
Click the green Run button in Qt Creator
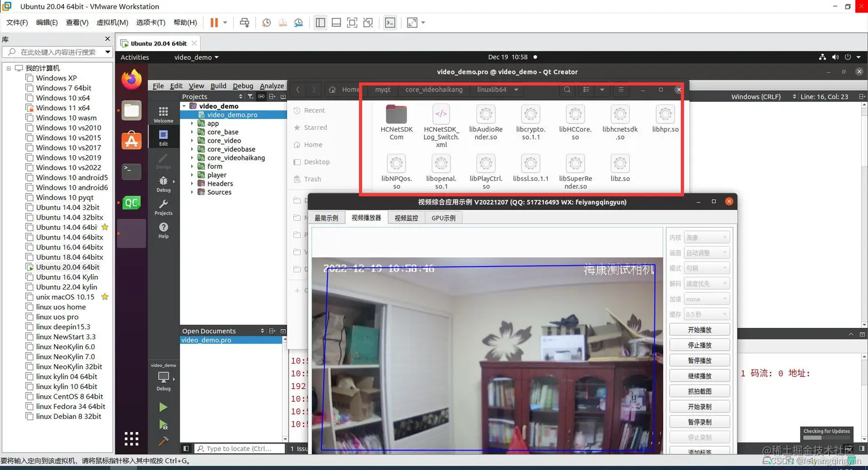[x=163, y=407]
